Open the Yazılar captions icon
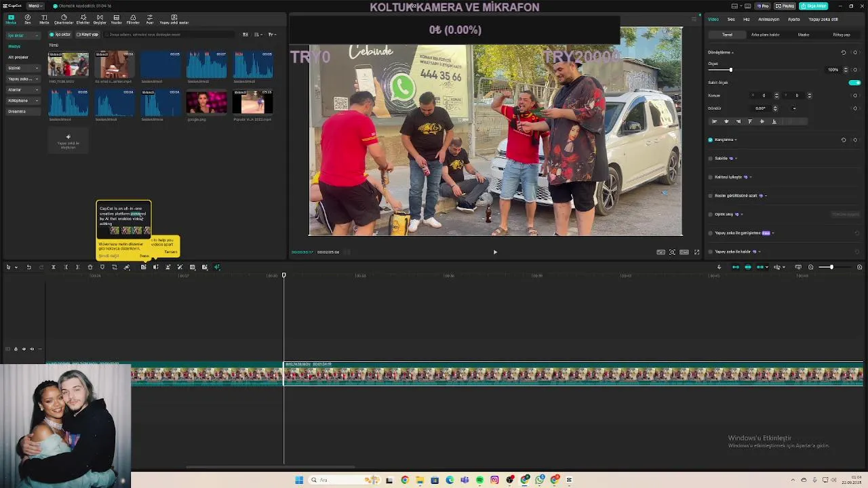868x488 pixels. pos(116,19)
